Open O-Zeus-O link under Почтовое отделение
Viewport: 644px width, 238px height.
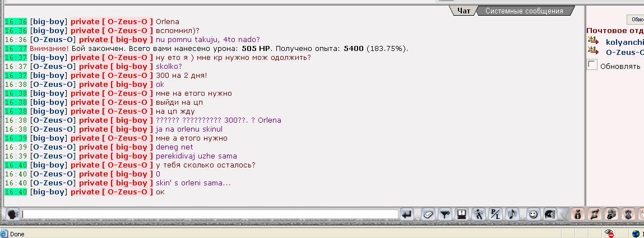click(624, 52)
